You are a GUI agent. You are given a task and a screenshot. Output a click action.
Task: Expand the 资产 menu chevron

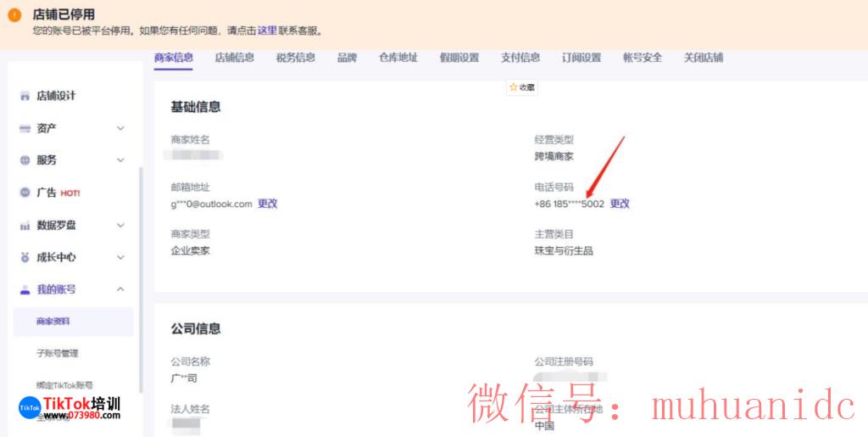point(120,128)
